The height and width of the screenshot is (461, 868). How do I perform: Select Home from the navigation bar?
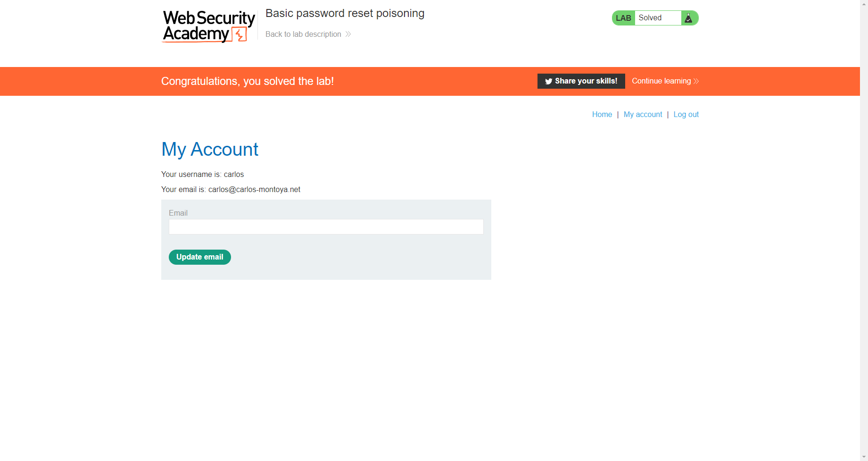coord(602,114)
